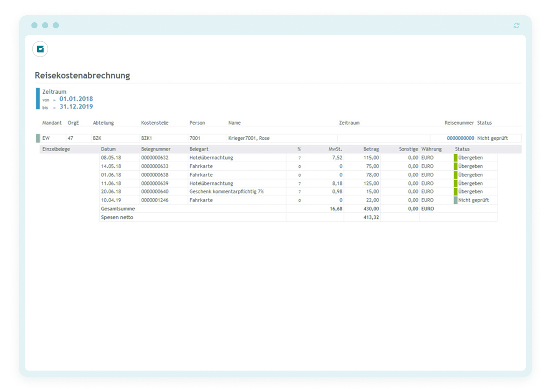Select receipt number 0000000633

click(x=155, y=166)
